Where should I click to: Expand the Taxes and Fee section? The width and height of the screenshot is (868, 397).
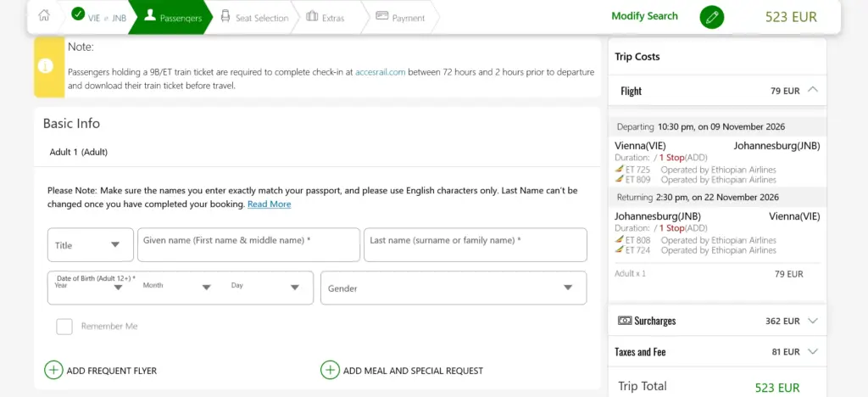click(717, 351)
